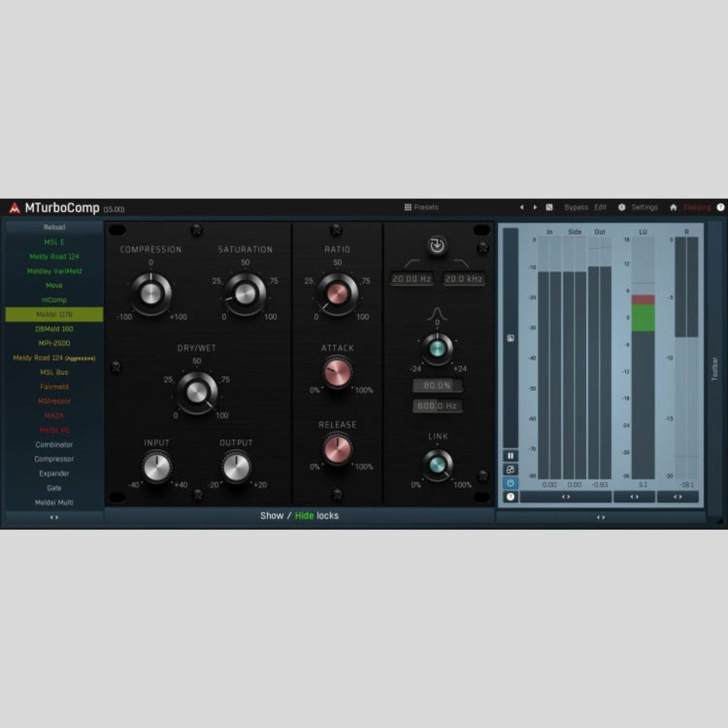The height and width of the screenshot is (728, 728).
Task: Select the Meldel Multi device
Action: [54, 502]
